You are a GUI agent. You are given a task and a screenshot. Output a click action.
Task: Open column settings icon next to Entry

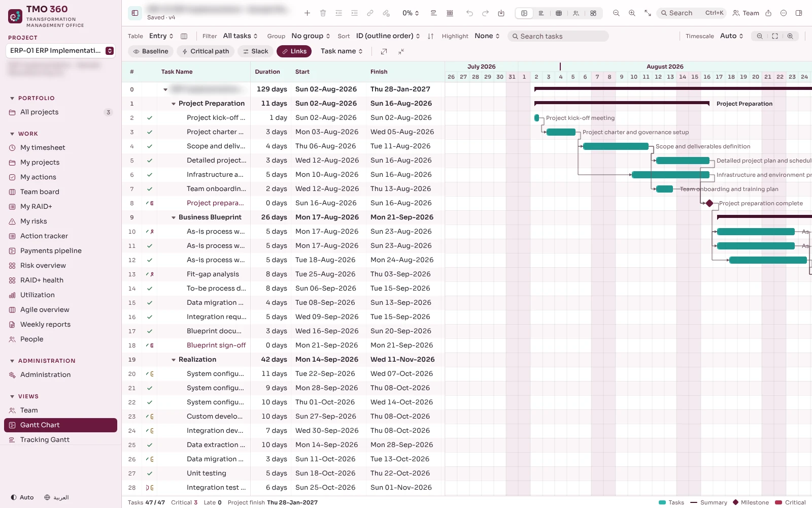[x=184, y=36]
